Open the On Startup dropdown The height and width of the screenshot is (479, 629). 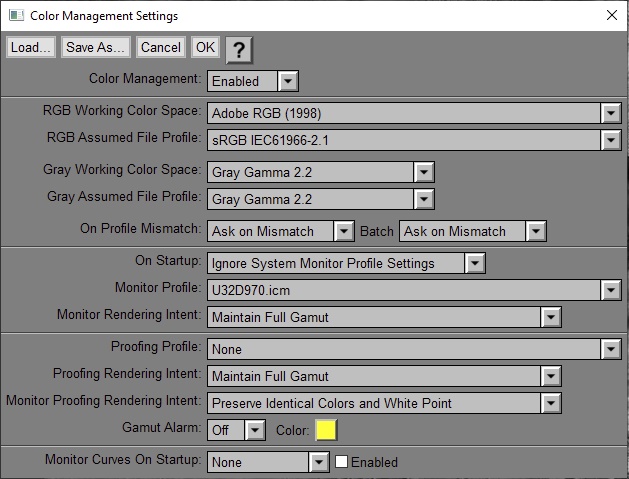tap(475, 263)
